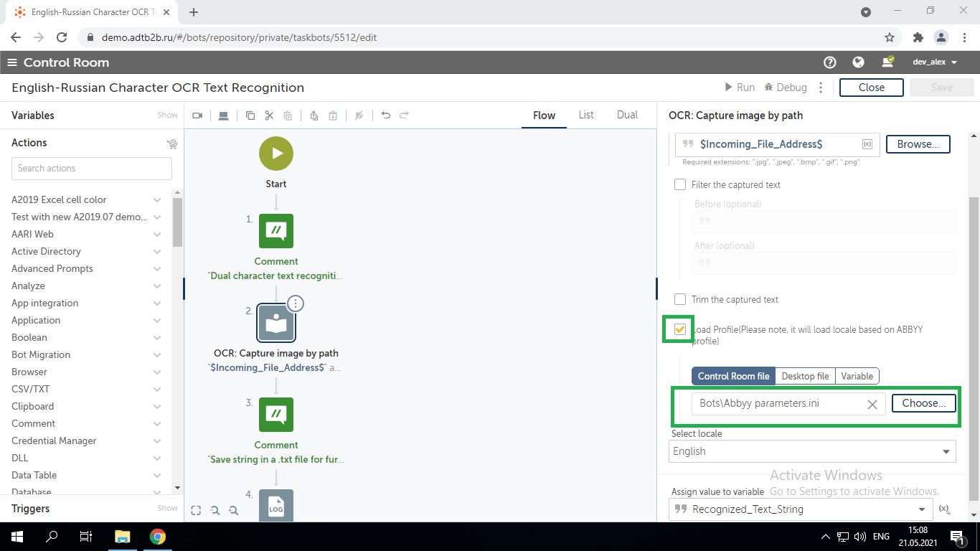Click the record (camera) toolbar icon

197,116
